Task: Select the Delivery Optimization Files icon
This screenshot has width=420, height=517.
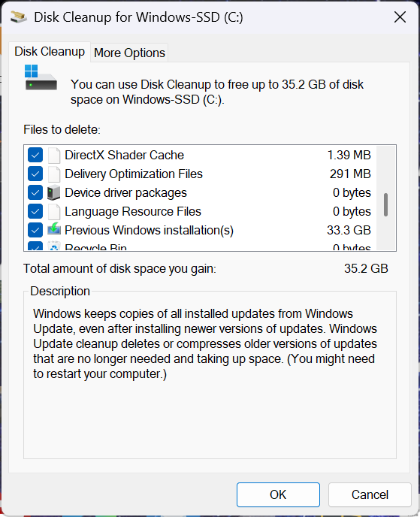Action: [54, 174]
